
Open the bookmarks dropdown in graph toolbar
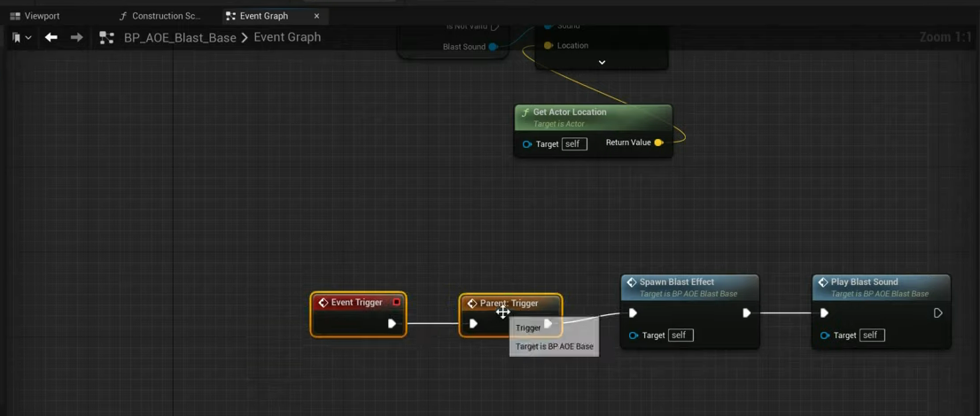pos(21,37)
